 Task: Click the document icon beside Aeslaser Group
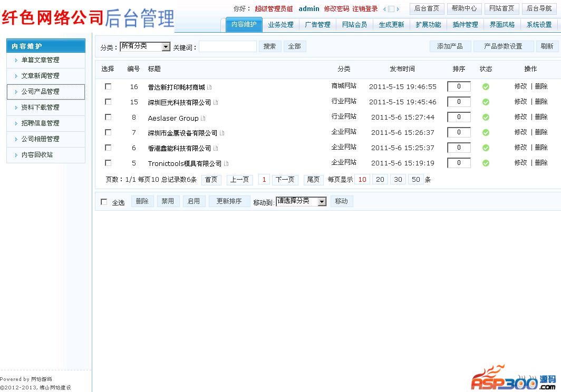203,117
